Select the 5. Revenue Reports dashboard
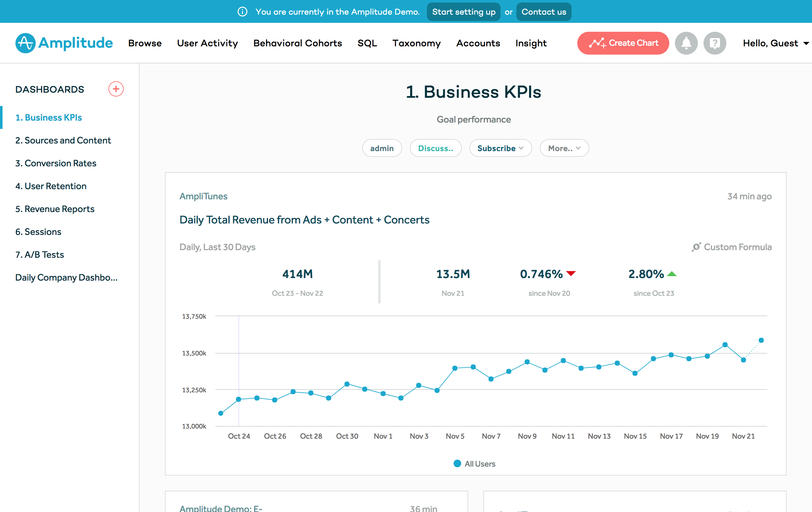The image size is (812, 512). [x=55, y=209]
